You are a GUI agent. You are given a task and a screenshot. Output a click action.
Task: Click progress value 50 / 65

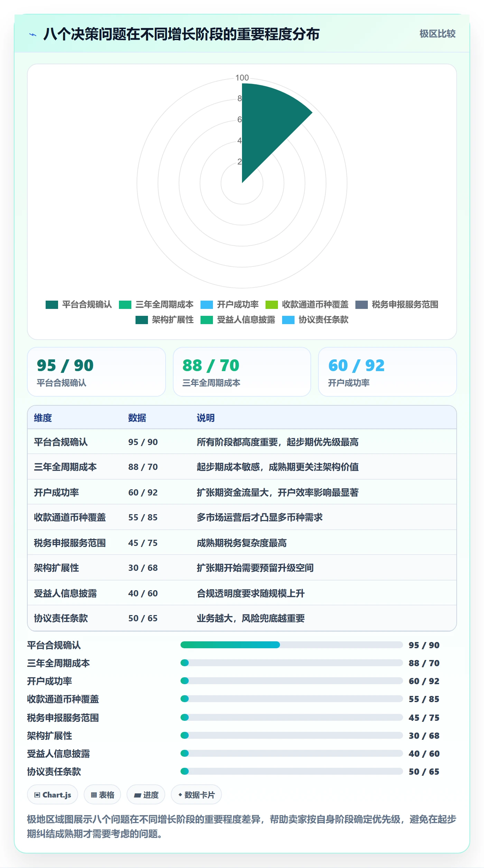(424, 772)
